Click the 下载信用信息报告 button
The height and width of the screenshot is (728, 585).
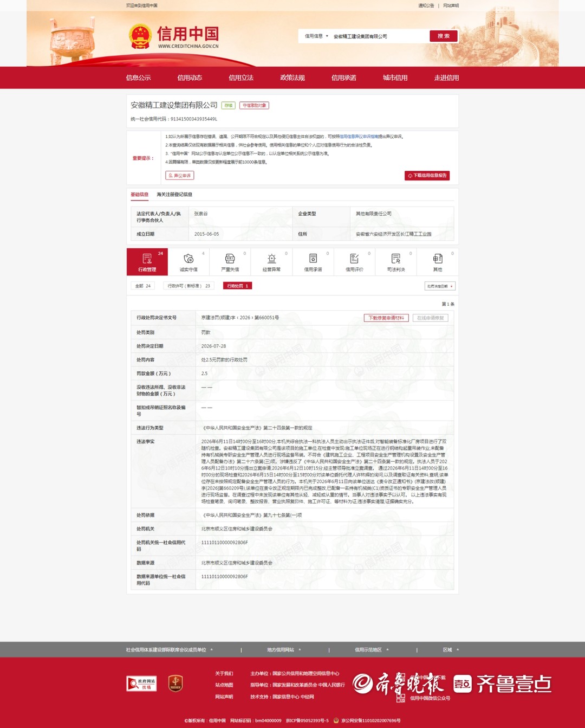427,176
